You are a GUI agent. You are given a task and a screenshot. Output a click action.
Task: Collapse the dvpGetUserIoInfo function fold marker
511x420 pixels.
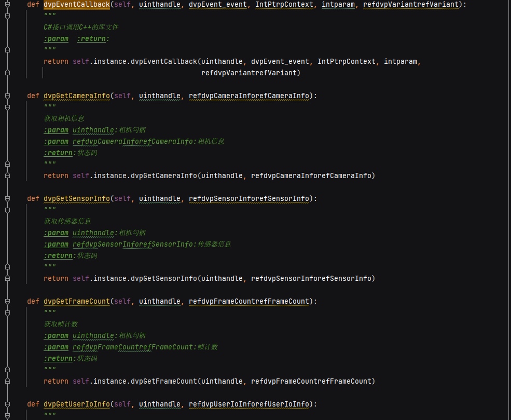[7, 404]
